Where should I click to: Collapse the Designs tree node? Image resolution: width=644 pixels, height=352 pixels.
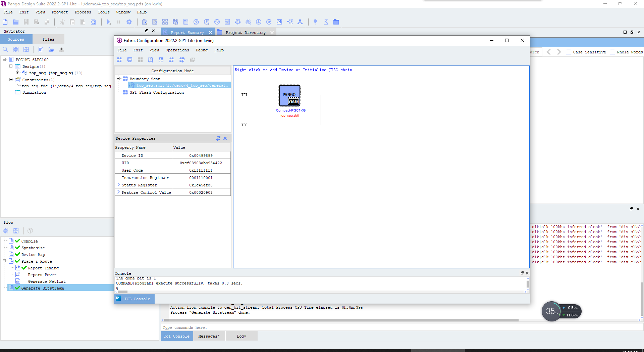coord(11,66)
